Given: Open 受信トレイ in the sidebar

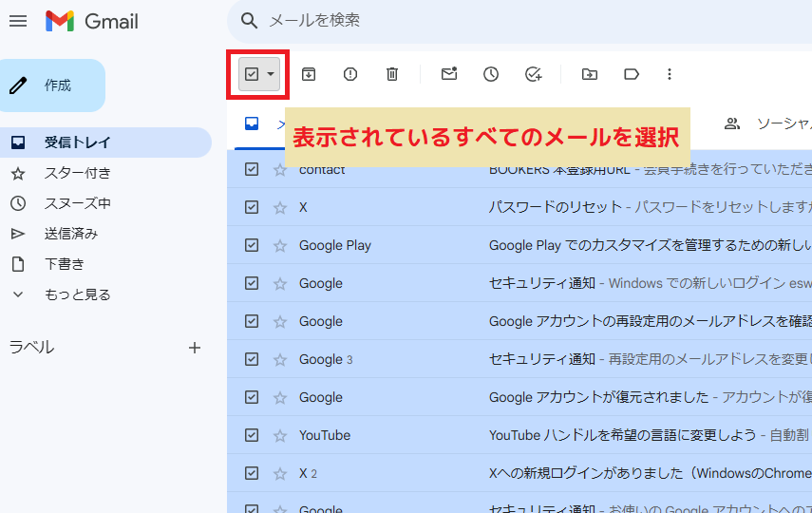Looking at the screenshot, I should click(105, 142).
